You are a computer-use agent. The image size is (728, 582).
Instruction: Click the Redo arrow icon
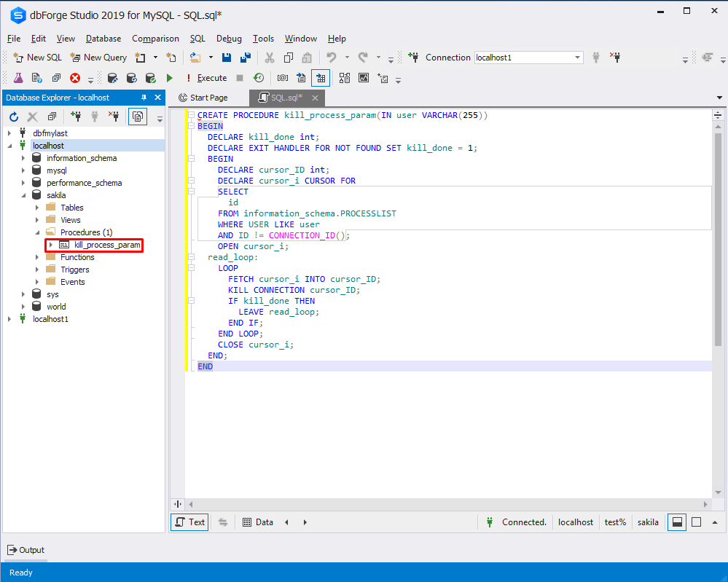pos(363,58)
